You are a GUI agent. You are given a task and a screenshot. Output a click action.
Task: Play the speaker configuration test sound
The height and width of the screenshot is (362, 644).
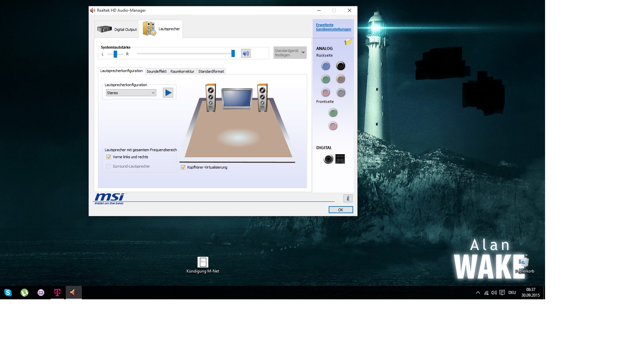tap(168, 93)
